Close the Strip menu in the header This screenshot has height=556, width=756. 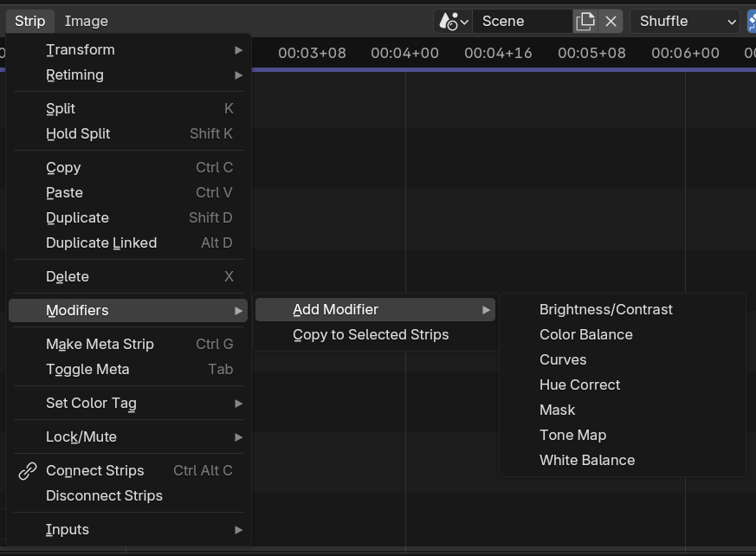click(x=30, y=21)
